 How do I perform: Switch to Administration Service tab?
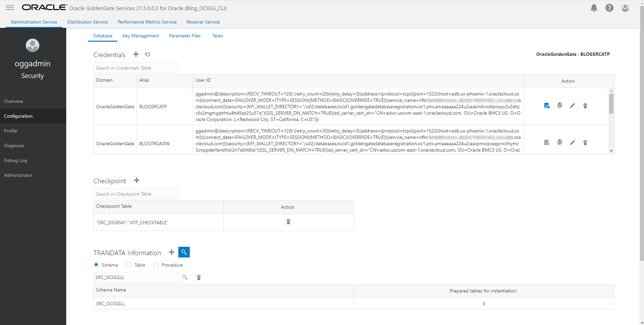[34, 22]
